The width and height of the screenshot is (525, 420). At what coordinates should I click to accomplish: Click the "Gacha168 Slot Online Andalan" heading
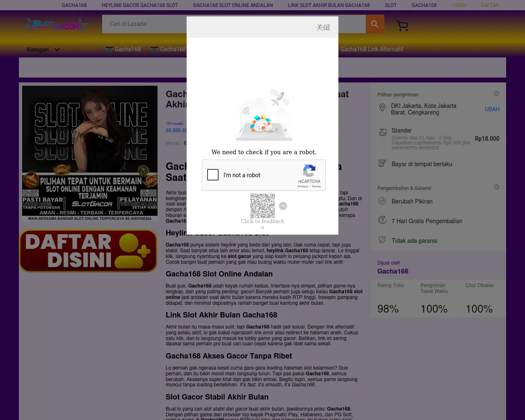click(219, 274)
